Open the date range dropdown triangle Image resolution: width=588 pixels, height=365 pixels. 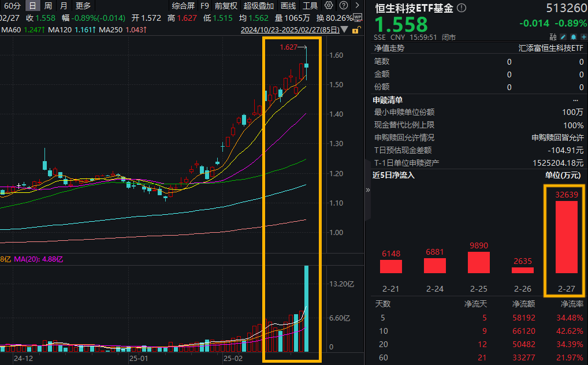(345, 29)
